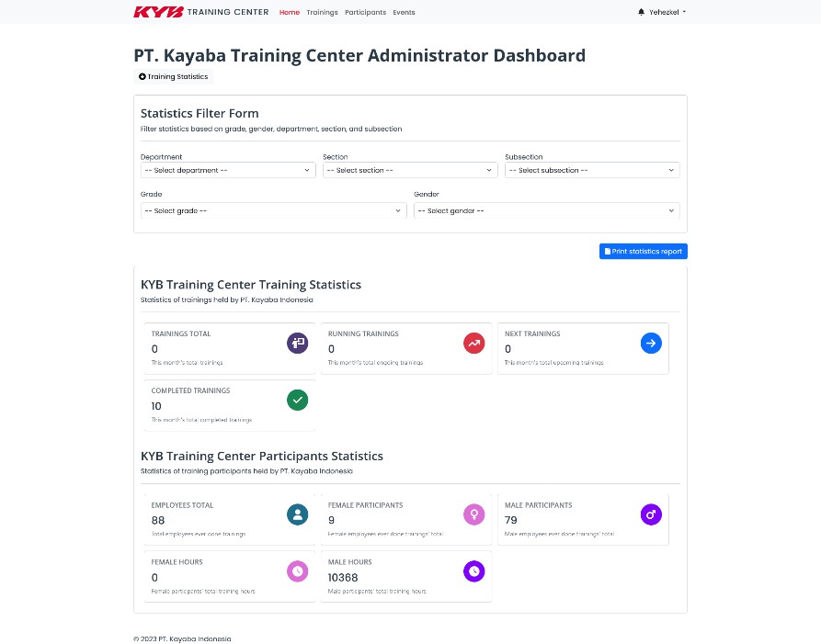Click the Male Hours purple clock icon
The width and height of the screenshot is (821, 644).
coord(473,571)
